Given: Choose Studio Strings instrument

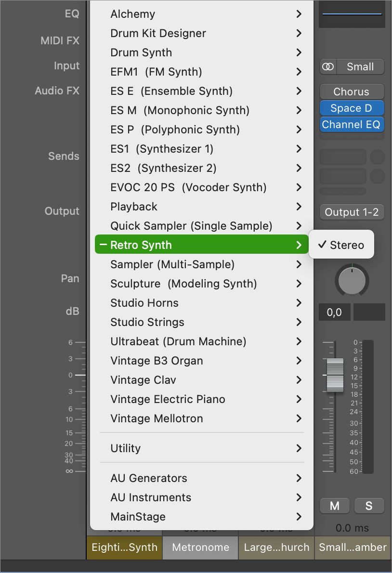Looking at the screenshot, I should coord(202,322).
